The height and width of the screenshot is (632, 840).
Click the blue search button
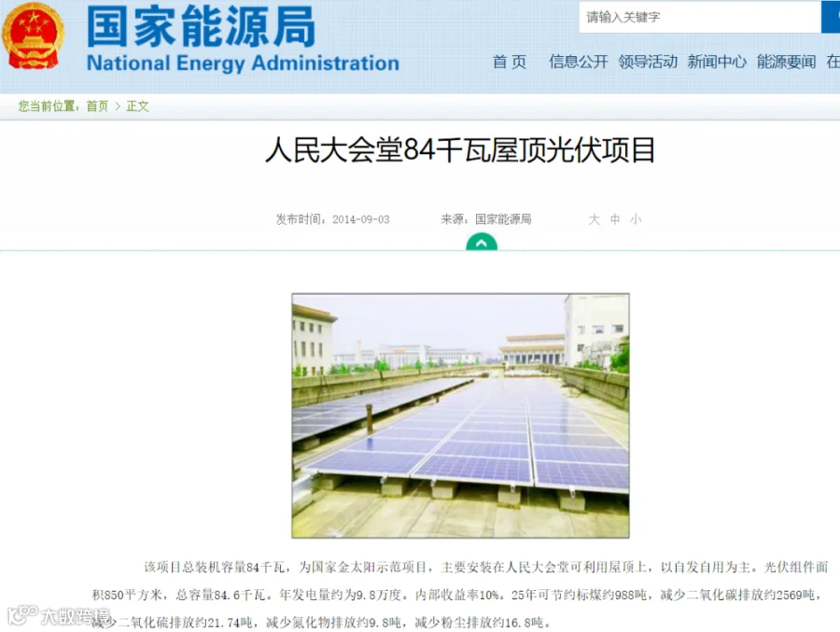831,17
